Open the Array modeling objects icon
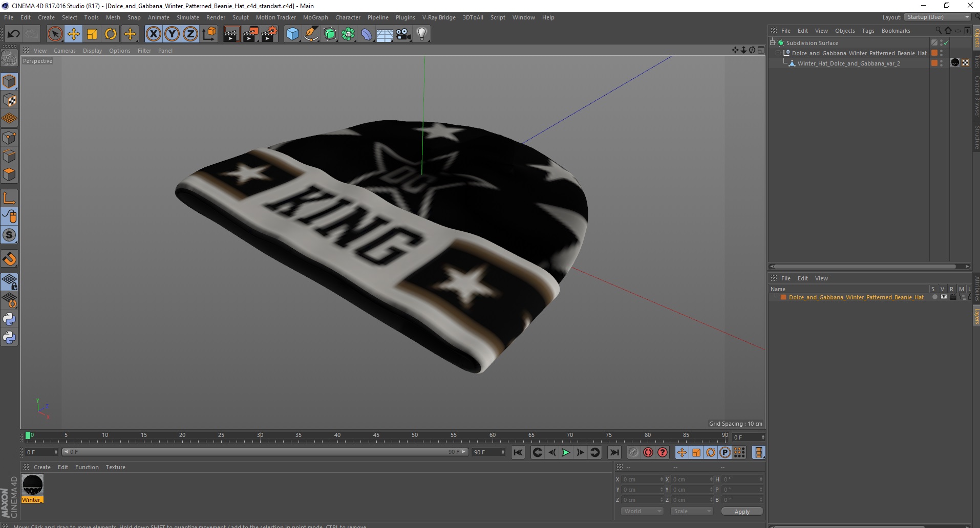The image size is (980, 528). pos(348,34)
